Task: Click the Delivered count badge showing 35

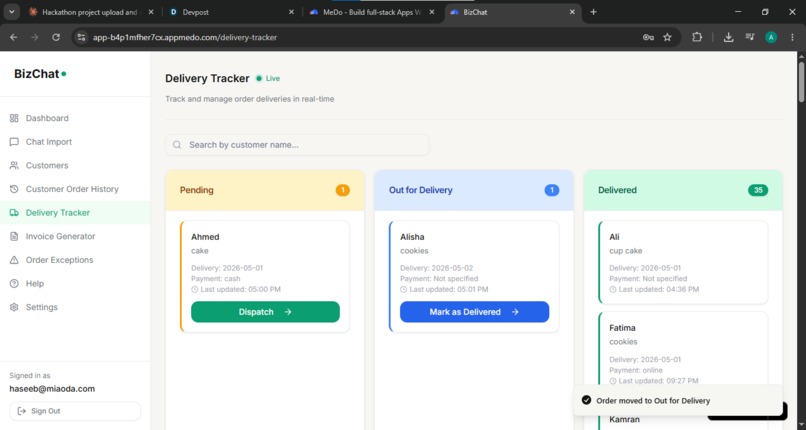Action: (x=758, y=190)
